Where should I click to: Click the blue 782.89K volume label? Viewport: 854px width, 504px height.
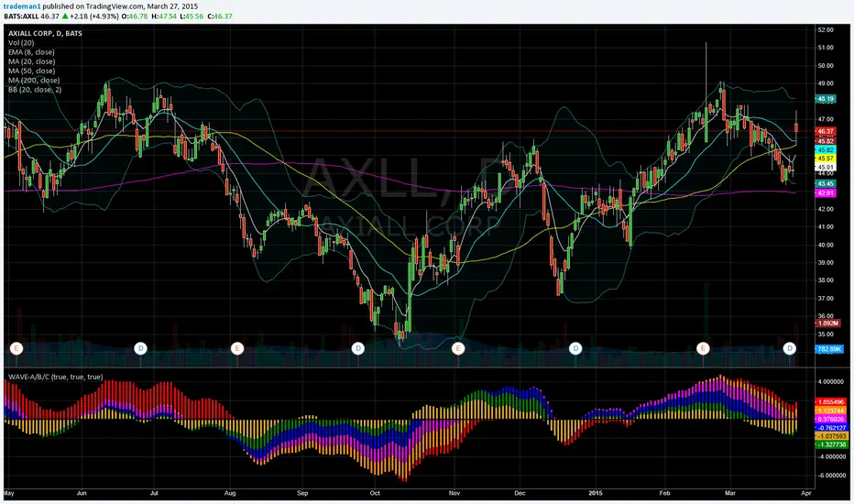click(829, 349)
